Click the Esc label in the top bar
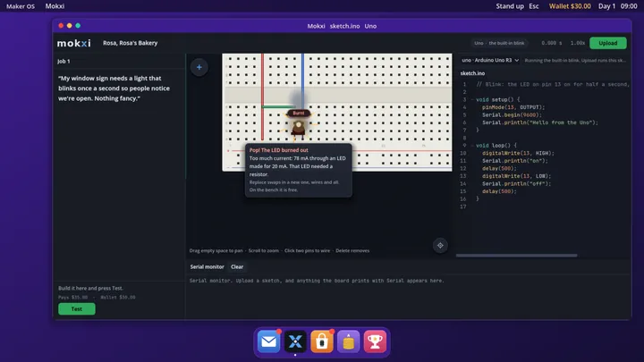 pyautogui.click(x=534, y=6)
